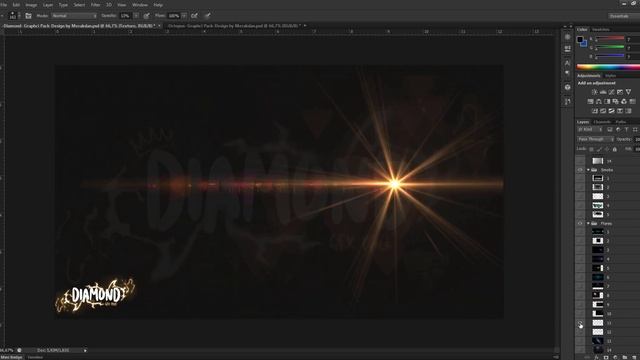Switch to the Channels tab
This screenshot has width=640, height=360.
[x=602, y=122]
